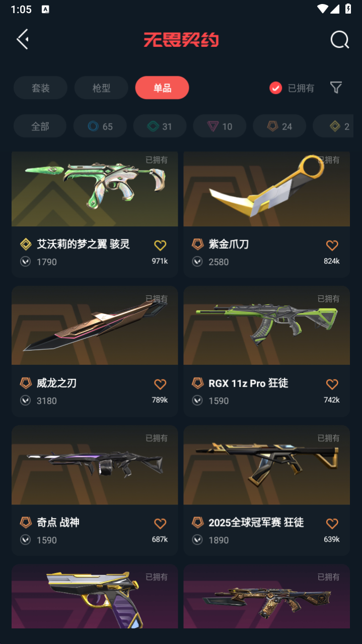This screenshot has width=362, height=644.
Task: Favorite 紫金爪刀 with its heart icon
Action: click(332, 245)
